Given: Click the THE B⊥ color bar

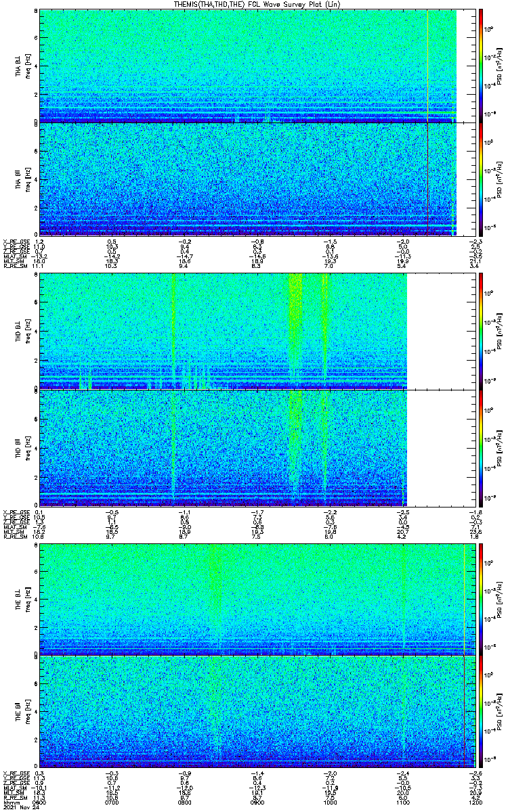Looking at the screenshot, I should point(482,598).
